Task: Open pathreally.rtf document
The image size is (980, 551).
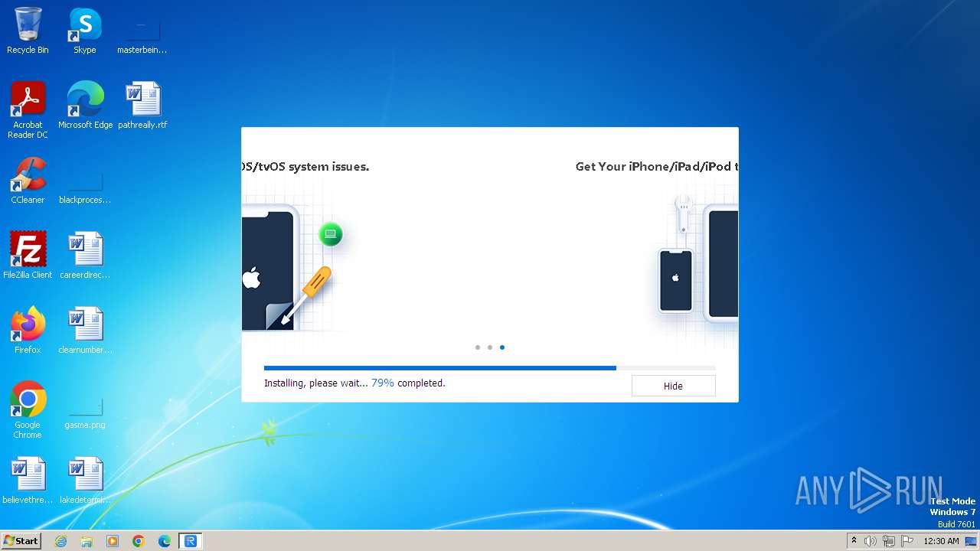Action: point(142,105)
